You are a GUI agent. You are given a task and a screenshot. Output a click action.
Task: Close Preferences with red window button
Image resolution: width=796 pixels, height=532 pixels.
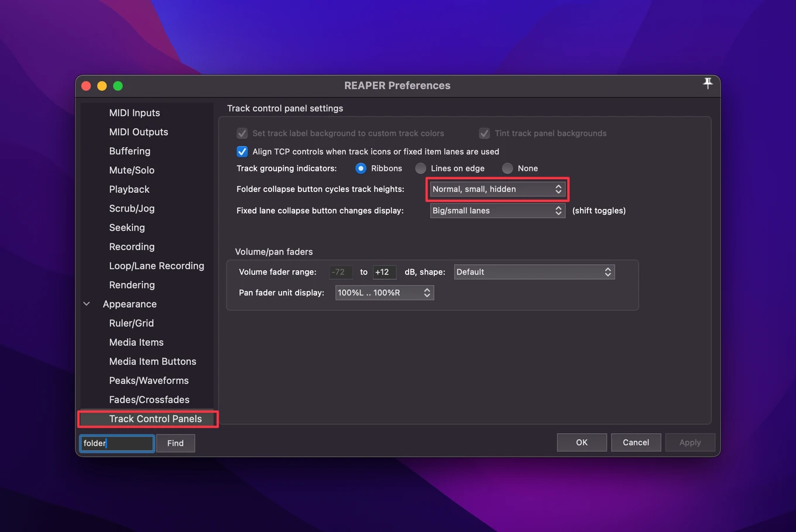[x=86, y=86]
